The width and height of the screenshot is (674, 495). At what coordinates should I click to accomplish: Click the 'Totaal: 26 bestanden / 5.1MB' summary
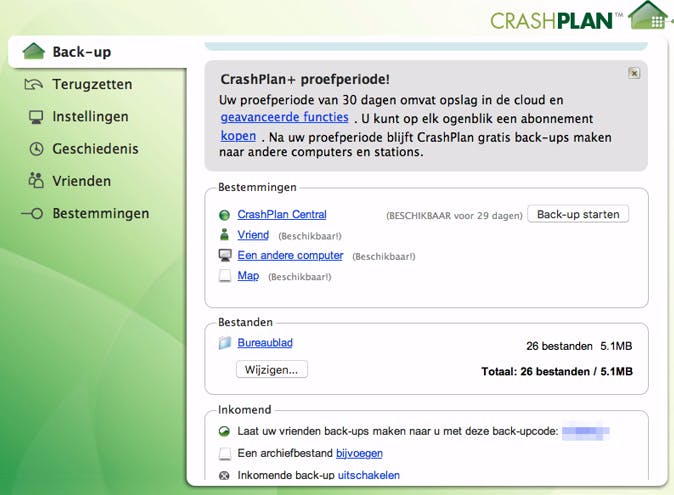(557, 371)
